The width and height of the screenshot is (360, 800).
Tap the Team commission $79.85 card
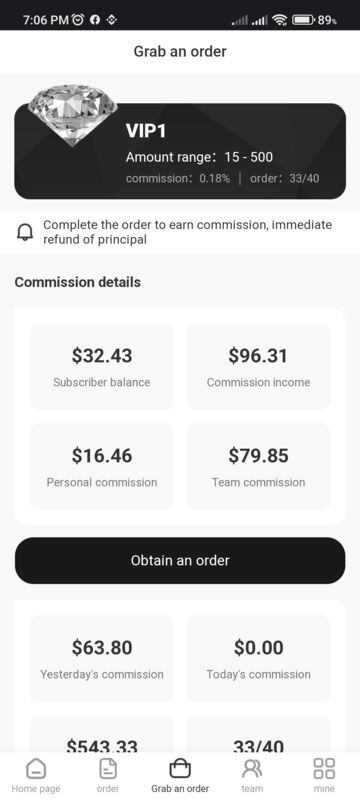pos(259,466)
